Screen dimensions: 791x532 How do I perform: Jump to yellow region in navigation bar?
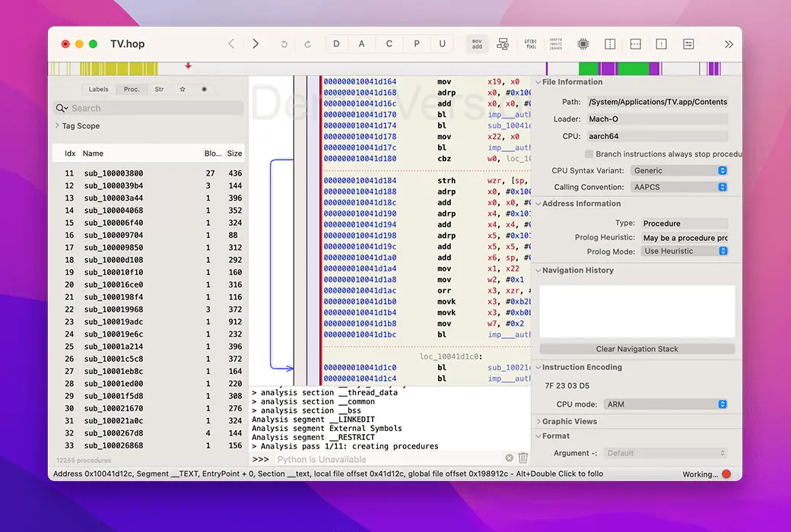[x=119, y=68]
